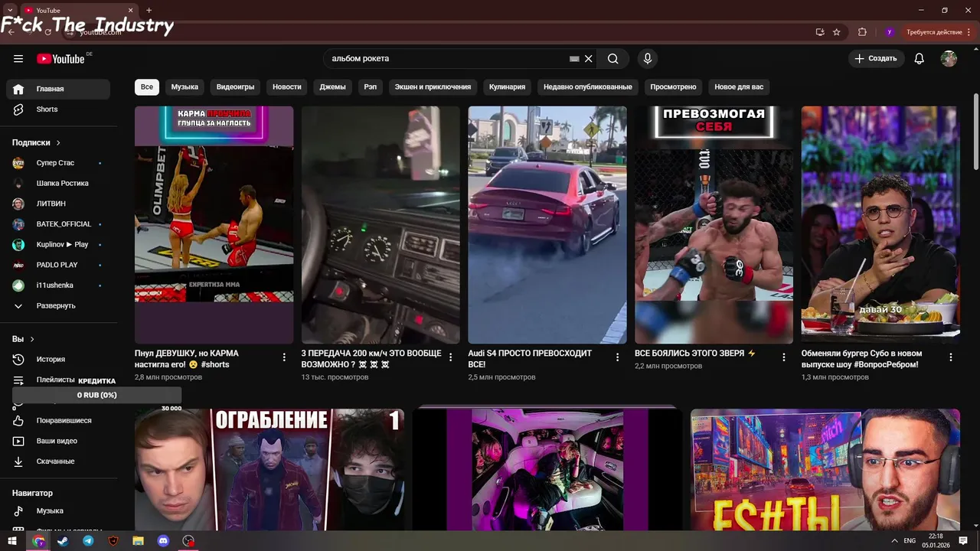The height and width of the screenshot is (551, 980).
Task: Expand the Подписки section chevron
Action: 58,143
